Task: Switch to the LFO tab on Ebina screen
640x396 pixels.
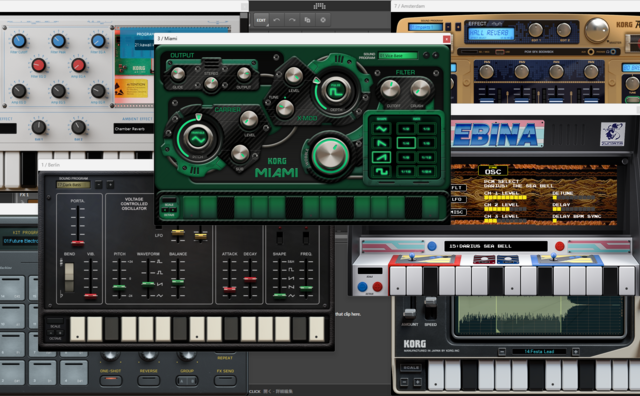Action: point(457,200)
